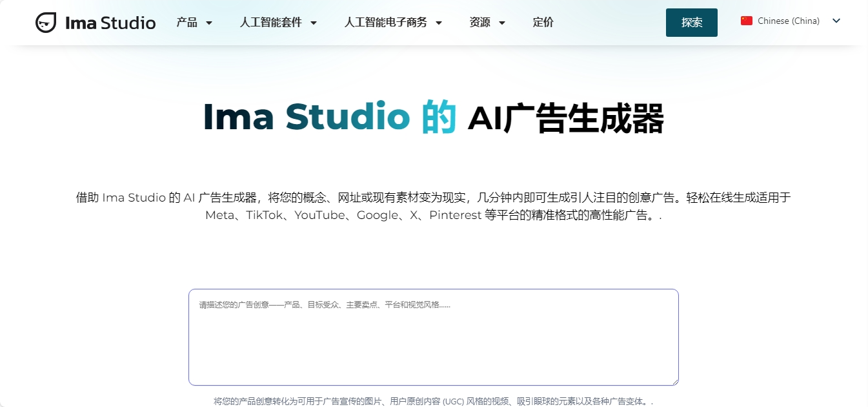Open the 产品 menu
Screen dimensions: 868x407
187,23
